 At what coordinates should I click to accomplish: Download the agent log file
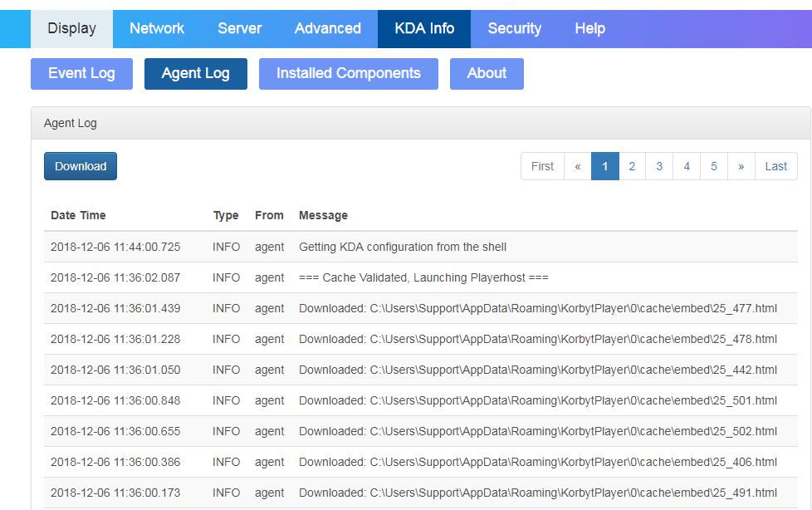80,165
